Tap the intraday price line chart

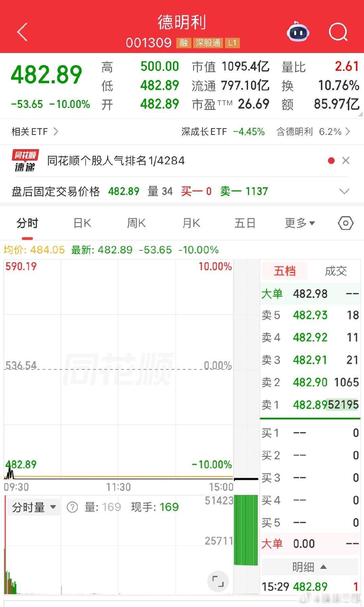pos(118,369)
